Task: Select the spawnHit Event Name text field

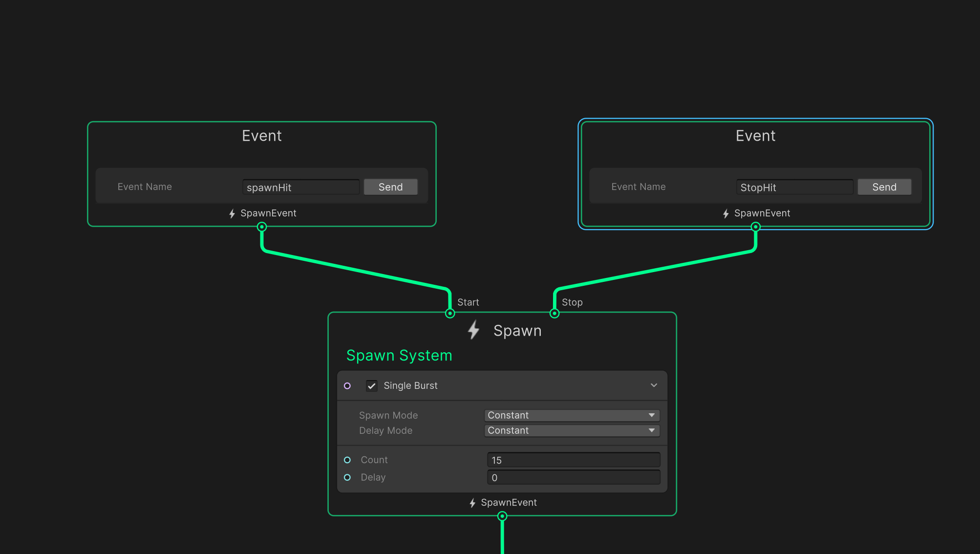Action: (x=301, y=187)
